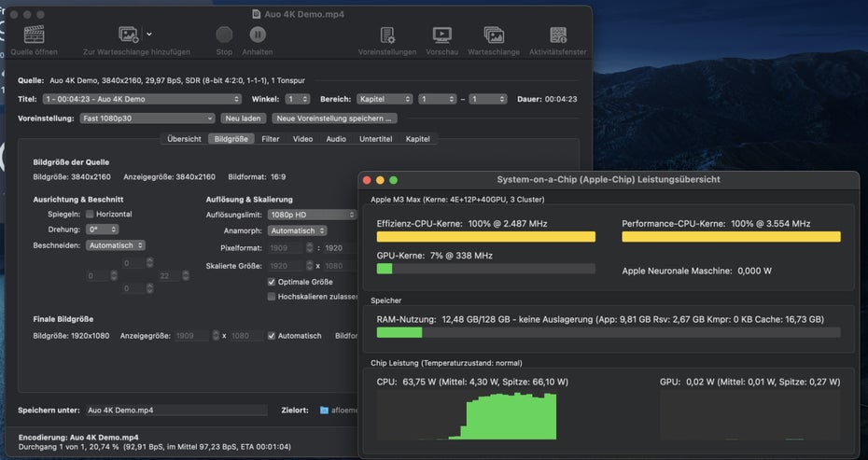Open the Vorschau preview window
The image size is (868, 460).
point(441,35)
